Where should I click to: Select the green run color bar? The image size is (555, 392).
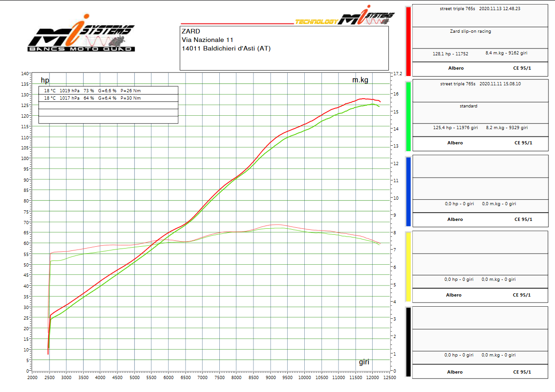pyautogui.click(x=408, y=116)
